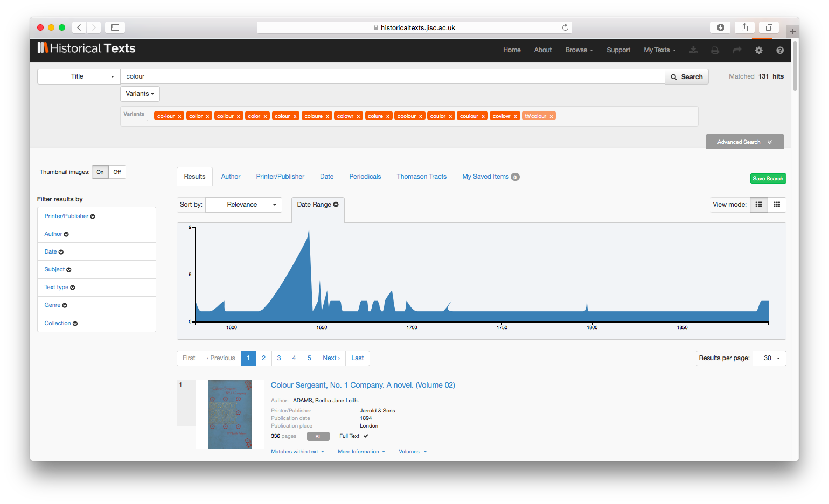Open the settings gear in navbar
Viewport: 829px width, 504px height.
pos(758,50)
